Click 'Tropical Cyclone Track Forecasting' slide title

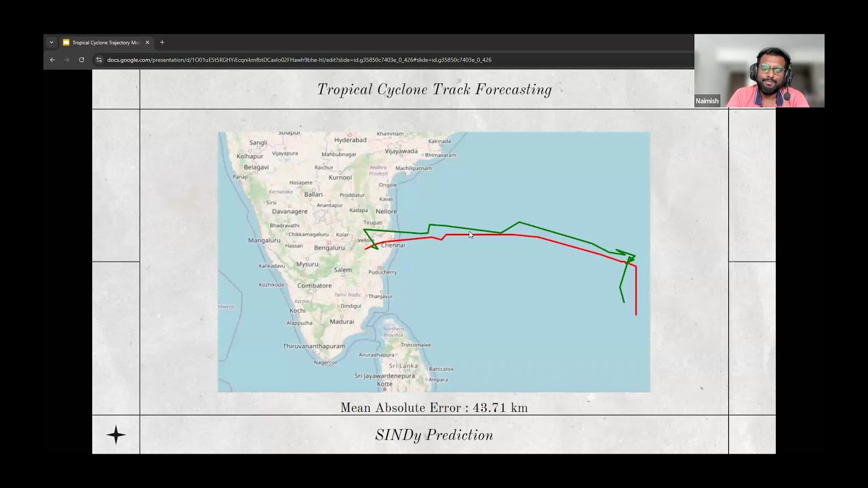click(x=434, y=89)
